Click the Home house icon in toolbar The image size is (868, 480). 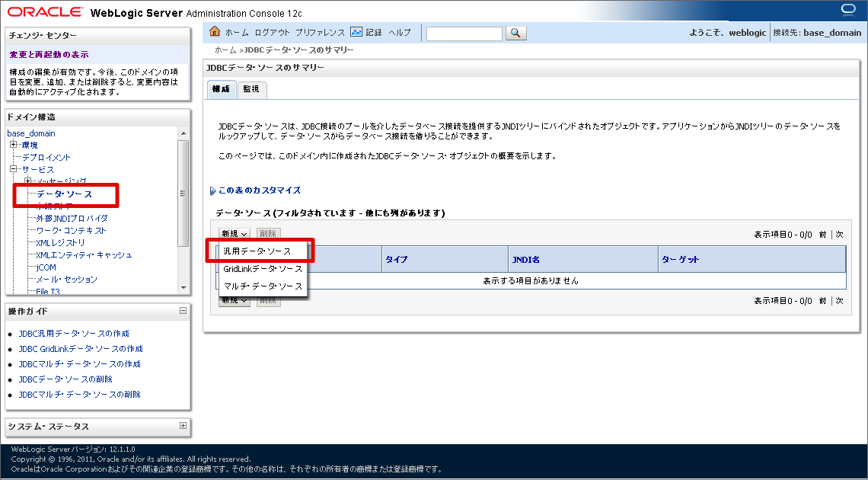pyautogui.click(x=215, y=31)
